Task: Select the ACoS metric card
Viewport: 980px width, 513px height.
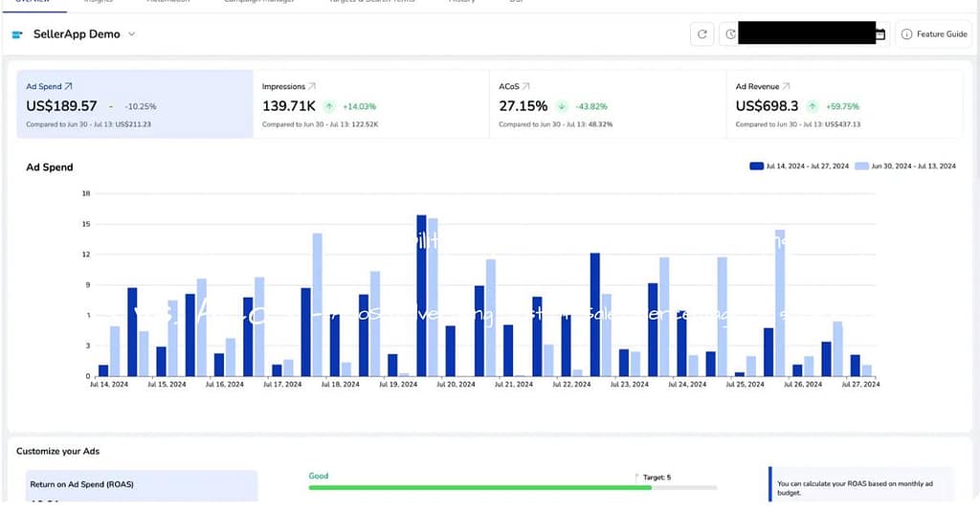Action: pos(606,104)
